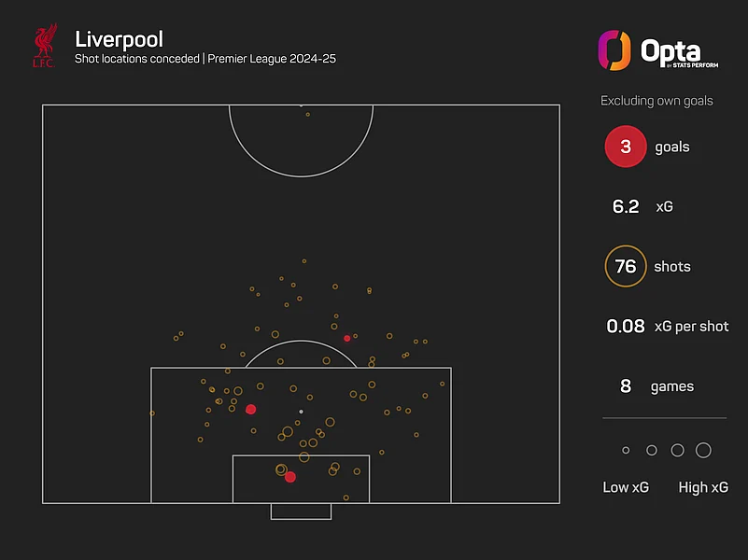Click the 0.08 xG per shot statistic
The image size is (748, 560).
(x=668, y=326)
